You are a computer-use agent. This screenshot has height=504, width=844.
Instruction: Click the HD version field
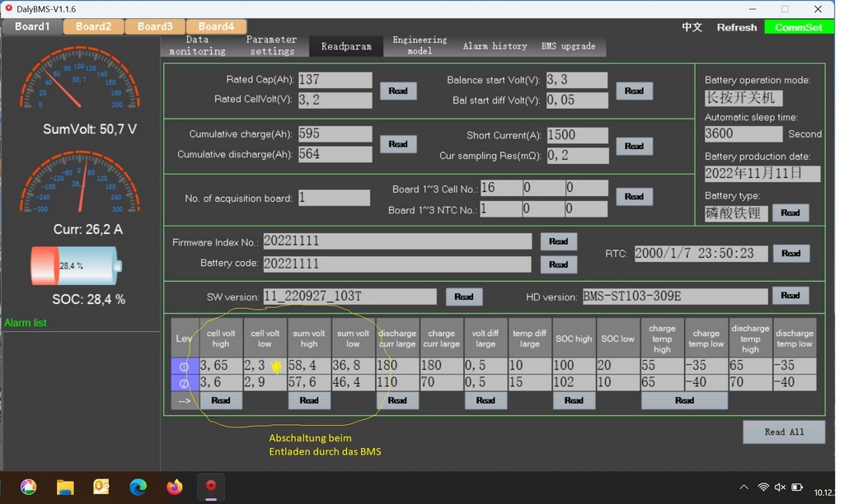(675, 296)
